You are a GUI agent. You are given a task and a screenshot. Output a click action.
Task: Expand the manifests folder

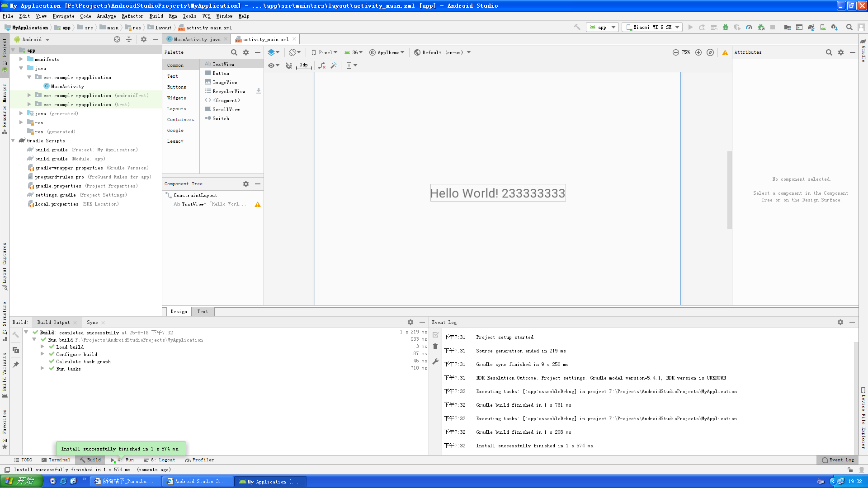pyautogui.click(x=21, y=59)
